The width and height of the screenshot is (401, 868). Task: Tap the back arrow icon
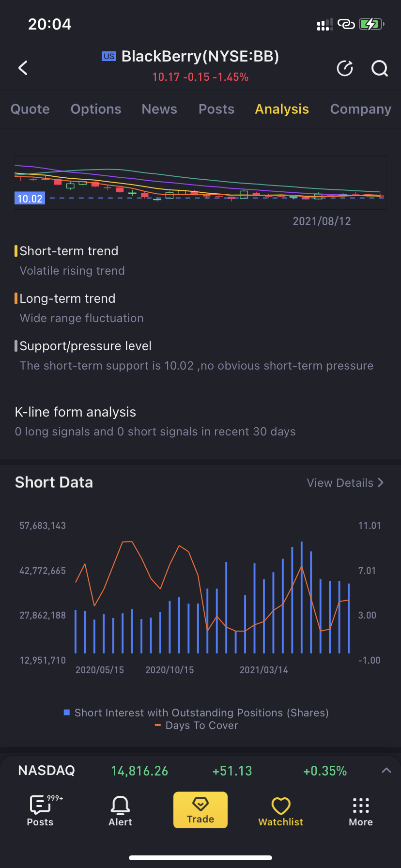coord(23,68)
